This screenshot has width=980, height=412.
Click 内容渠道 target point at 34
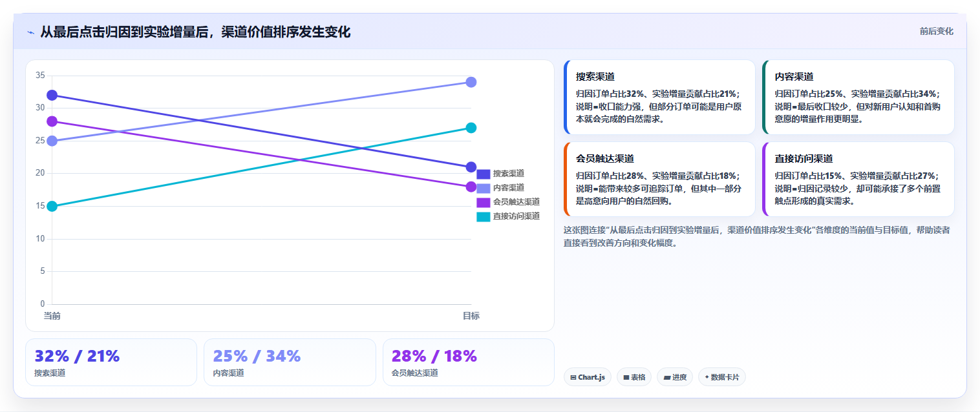[471, 82]
